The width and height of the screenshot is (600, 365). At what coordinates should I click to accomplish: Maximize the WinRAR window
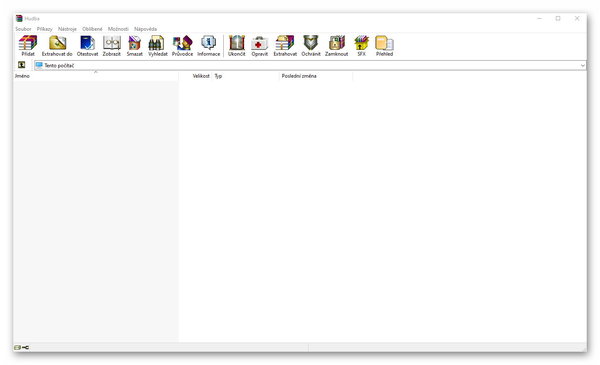(558, 18)
